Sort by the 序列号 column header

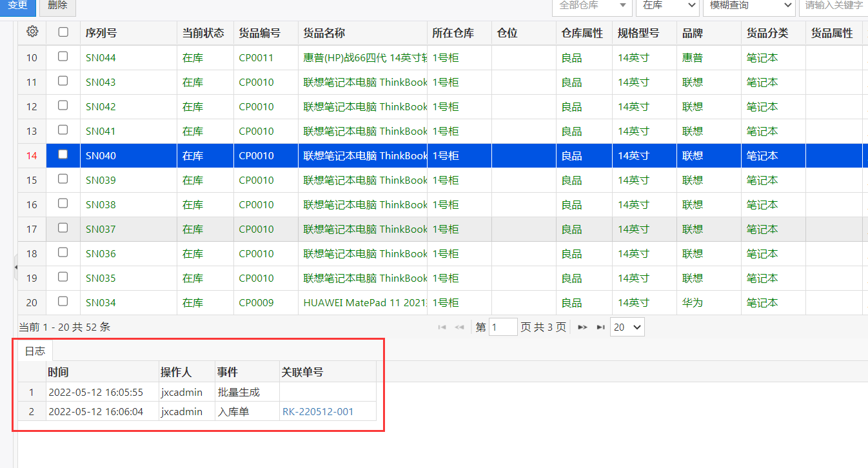(x=128, y=34)
